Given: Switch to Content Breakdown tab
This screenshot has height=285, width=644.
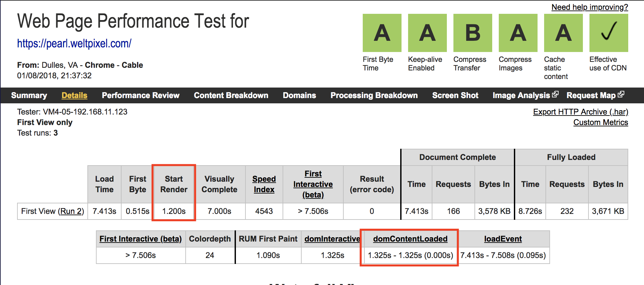Looking at the screenshot, I should tap(231, 95).
